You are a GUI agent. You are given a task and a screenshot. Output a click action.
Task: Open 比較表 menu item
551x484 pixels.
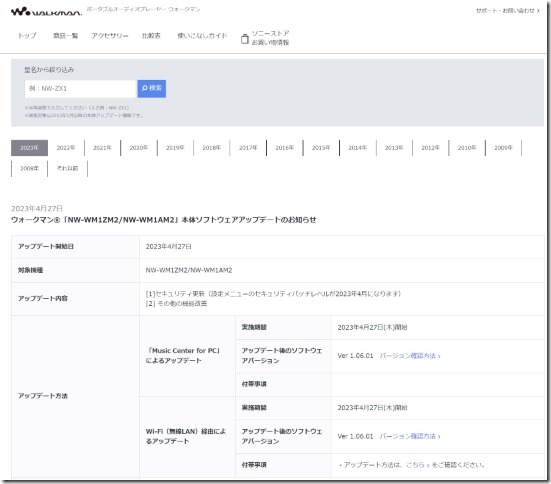click(151, 36)
